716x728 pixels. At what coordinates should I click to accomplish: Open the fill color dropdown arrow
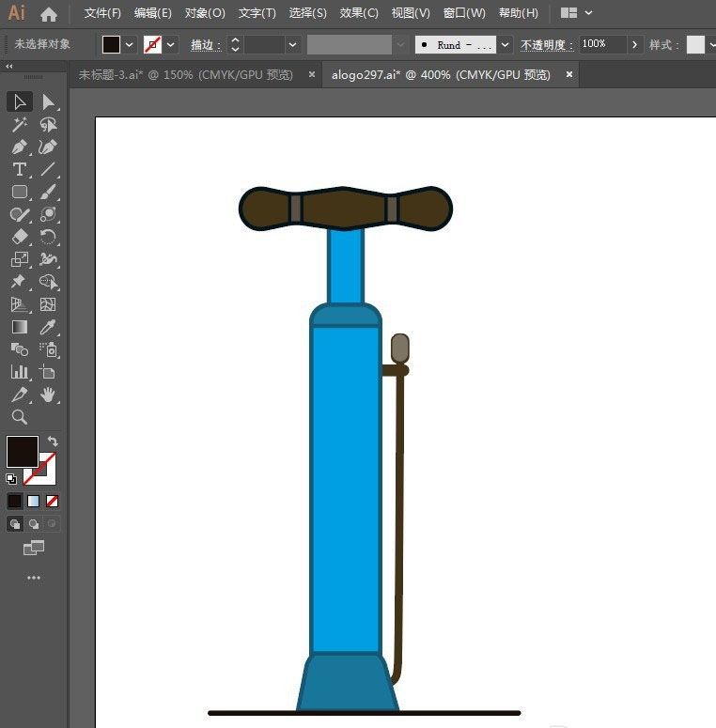click(x=129, y=45)
